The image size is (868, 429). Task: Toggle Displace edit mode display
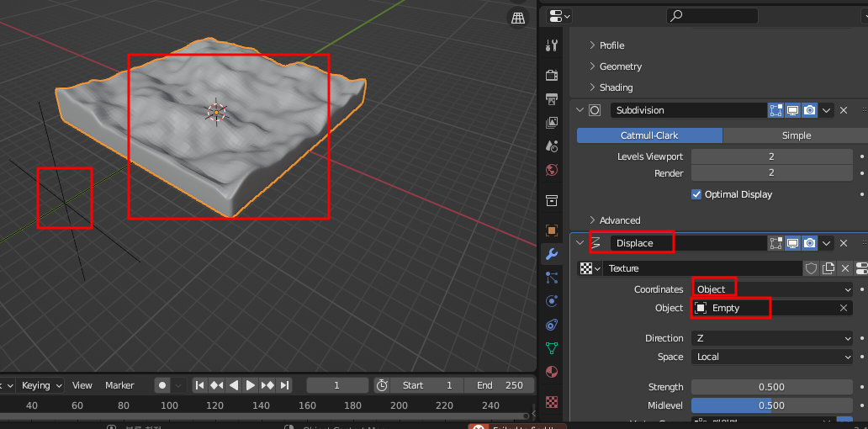pos(775,242)
